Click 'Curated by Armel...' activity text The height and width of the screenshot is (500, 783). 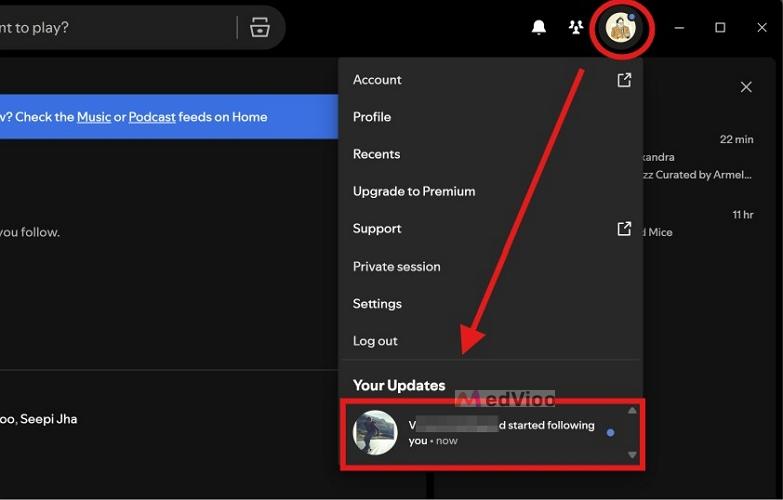pyautogui.click(x=698, y=175)
